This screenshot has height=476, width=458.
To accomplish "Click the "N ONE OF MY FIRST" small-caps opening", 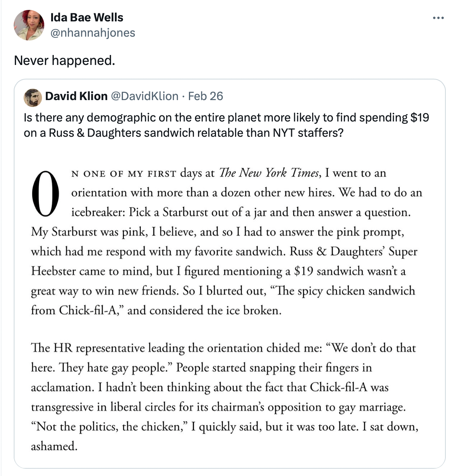I will 124,174.
